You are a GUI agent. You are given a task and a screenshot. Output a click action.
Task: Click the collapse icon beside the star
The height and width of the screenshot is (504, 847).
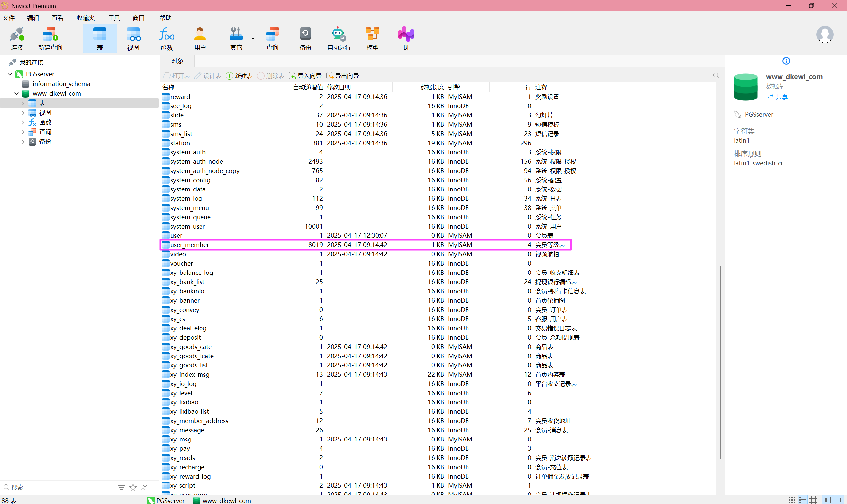coord(144,488)
